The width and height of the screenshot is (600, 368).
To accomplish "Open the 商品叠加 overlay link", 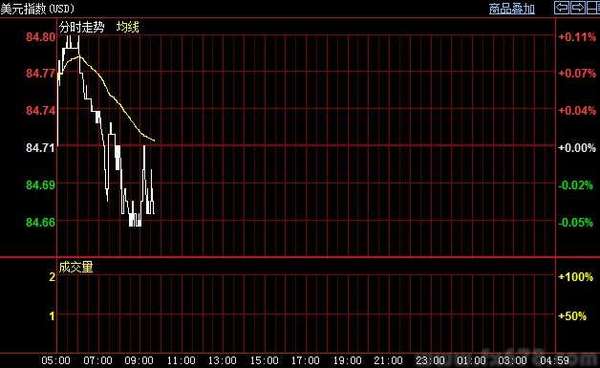I will (x=512, y=8).
